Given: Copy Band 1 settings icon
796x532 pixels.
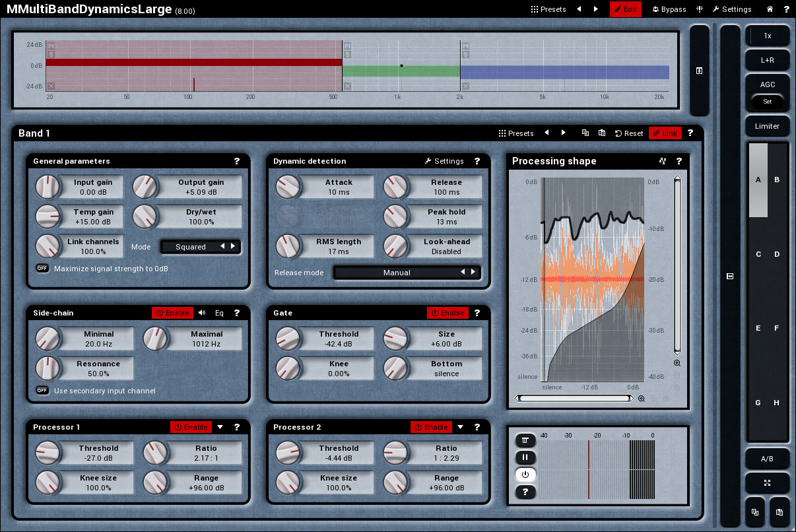Looking at the screenshot, I should (585, 133).
